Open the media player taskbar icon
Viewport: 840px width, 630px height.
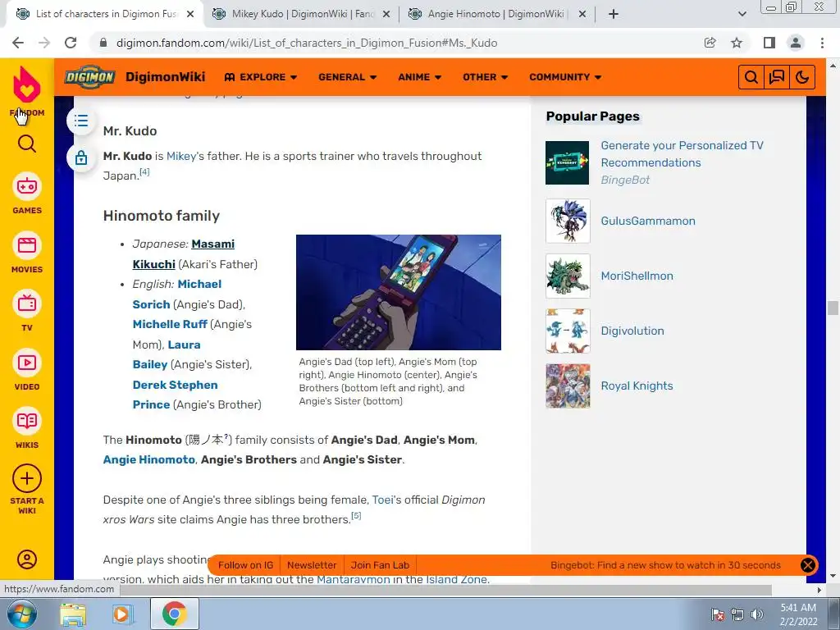point(122,614)
